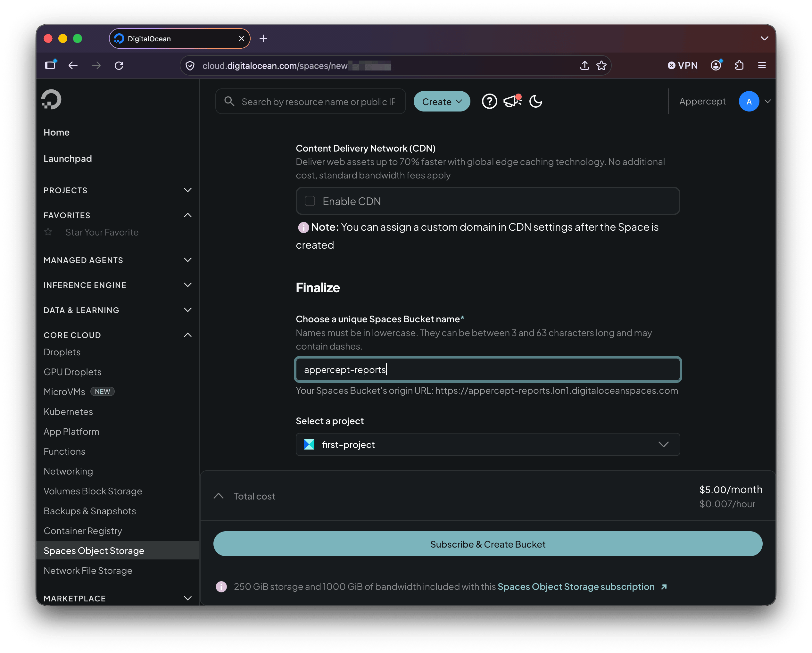Screen dimensions: 812x653
Task: Open Container Registry in sidebar
Action: [83, 531]
